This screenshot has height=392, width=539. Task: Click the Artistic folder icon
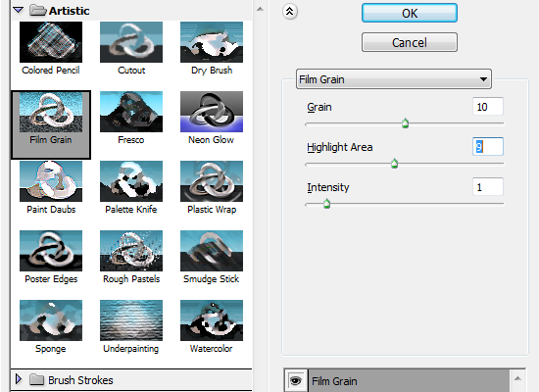click(x=38, y=11)
